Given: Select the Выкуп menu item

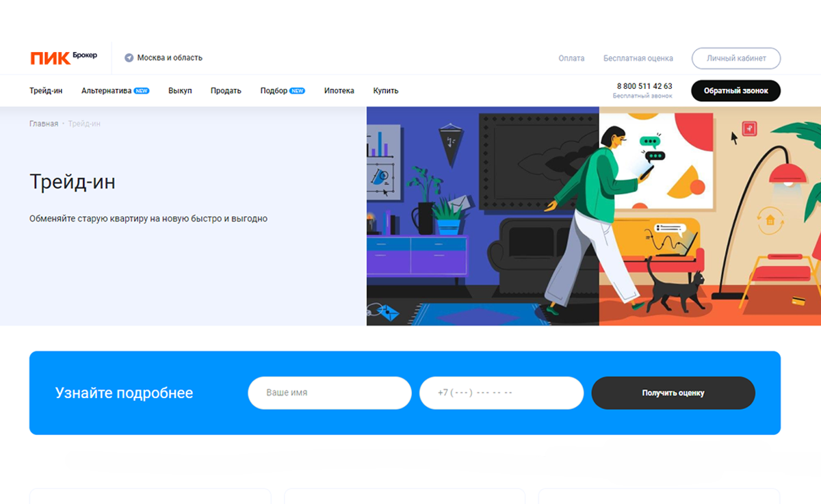Looking at the screenshot, I should point(180,91).
